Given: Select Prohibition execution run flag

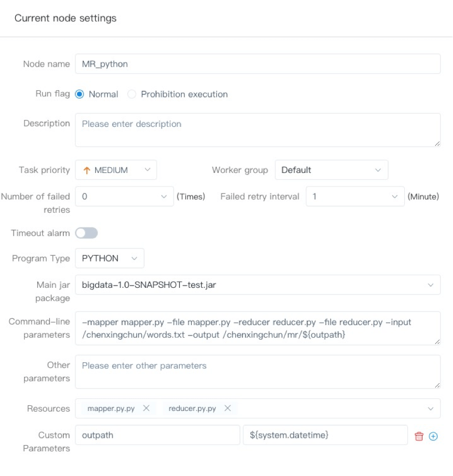Looking at the screenshot, I should pos(132,94).
